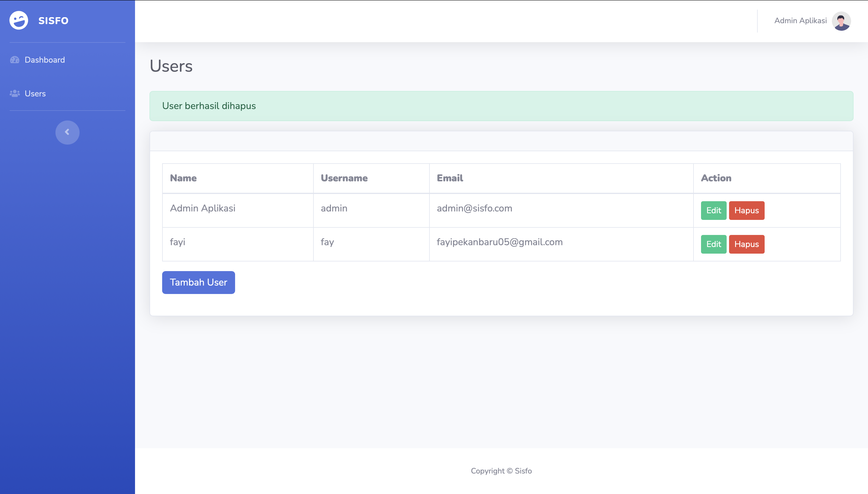Collapse sidebar with the chevron toggle
Image resolution: width=868 pixels, height=494 pixels.
[x=67, y=132]
